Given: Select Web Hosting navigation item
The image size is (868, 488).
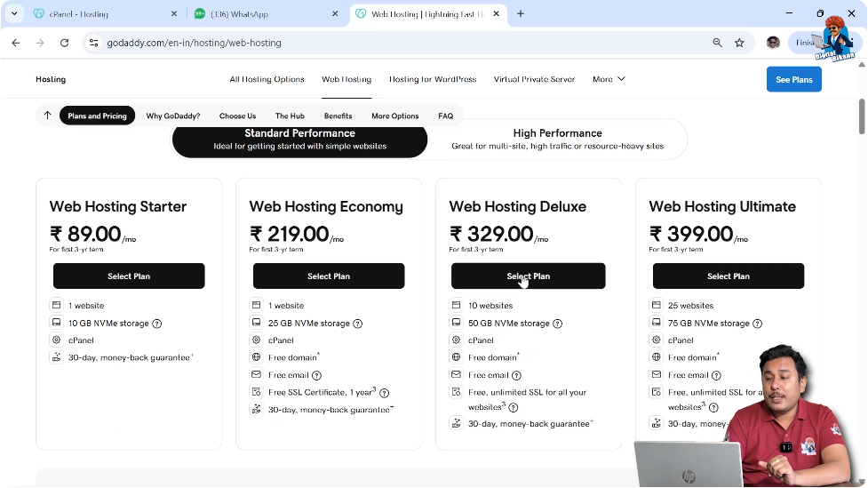Looking at the screenshot, I should pos(346,79).
